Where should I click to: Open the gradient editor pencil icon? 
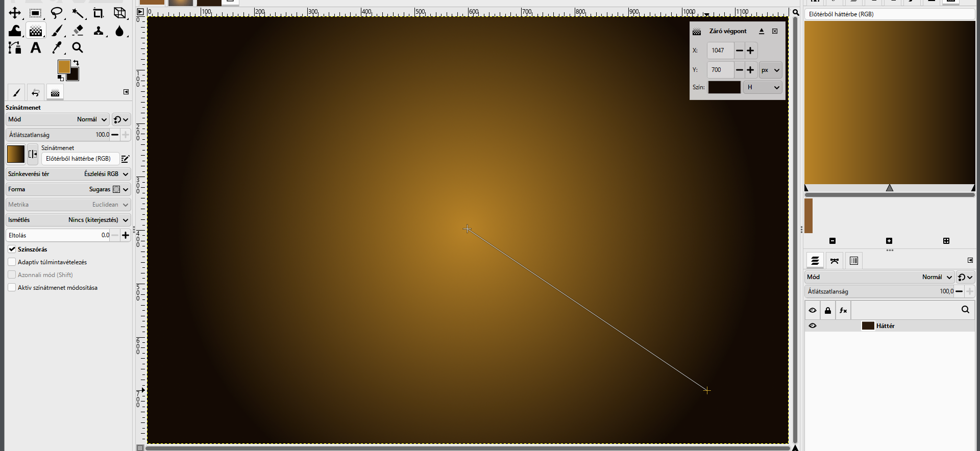(x=125, y=159)
